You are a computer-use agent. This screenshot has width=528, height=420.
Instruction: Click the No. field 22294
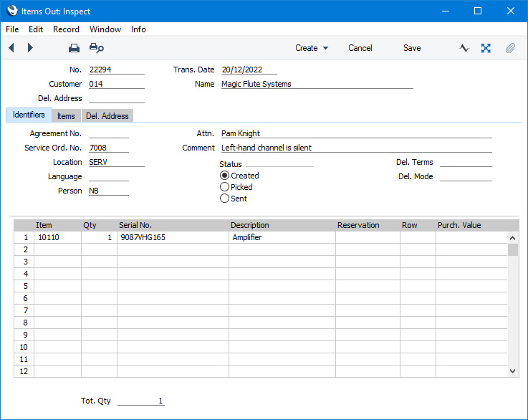click(117, 70)
